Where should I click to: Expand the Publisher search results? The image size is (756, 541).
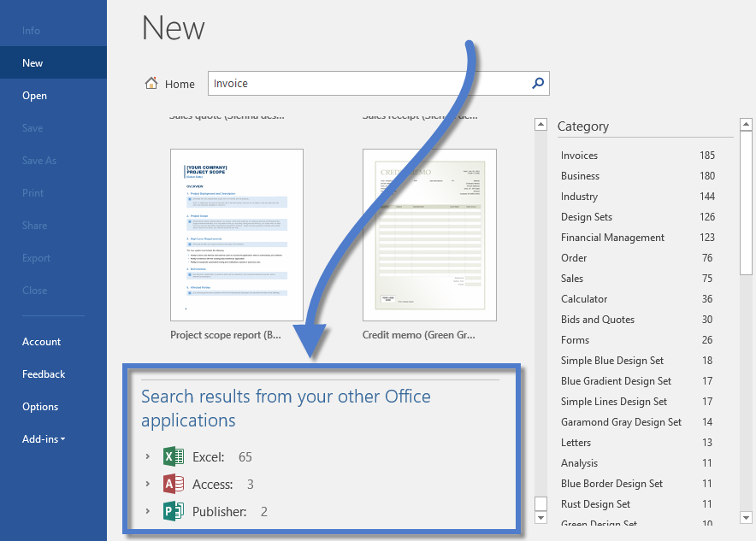click(148, 512)
